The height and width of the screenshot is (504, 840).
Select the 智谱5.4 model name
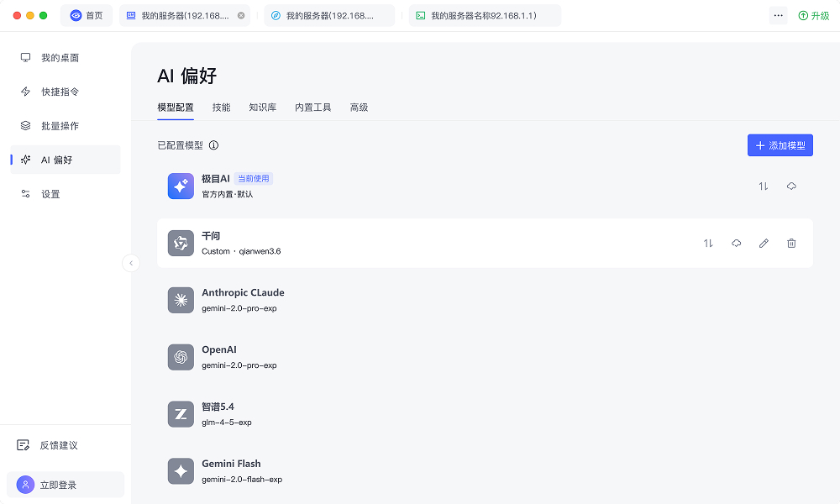[218, 407]
